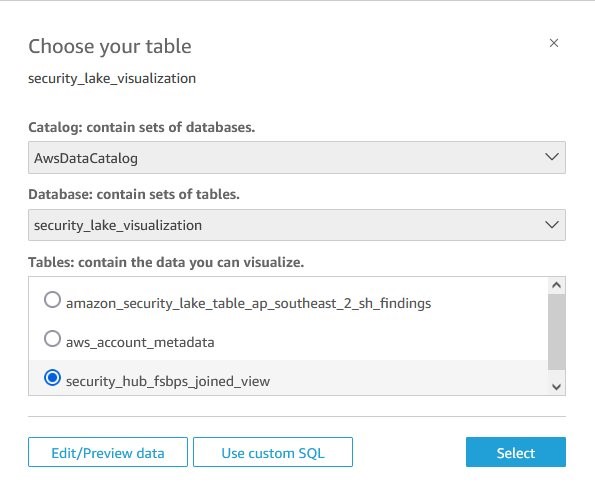Click the Database field's chevron arrow

pyautogui.click(x=551, y=225)
